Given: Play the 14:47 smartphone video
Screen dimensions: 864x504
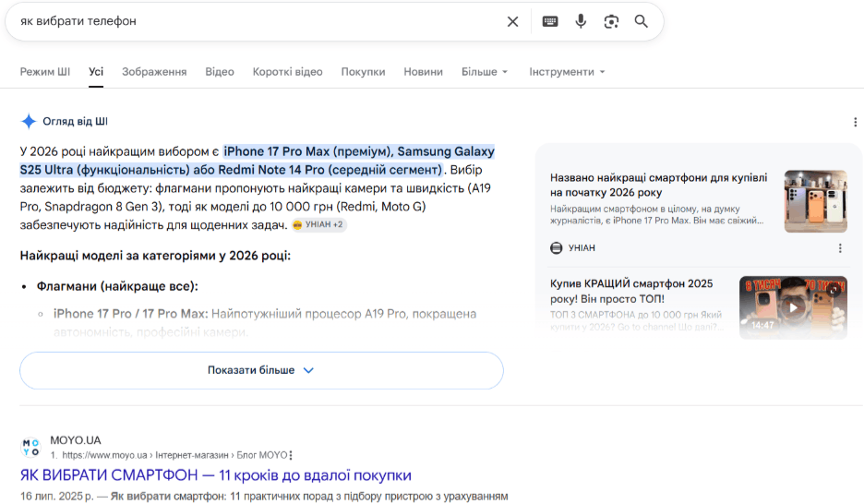Looking at the screenshot, I should (793, 307).
